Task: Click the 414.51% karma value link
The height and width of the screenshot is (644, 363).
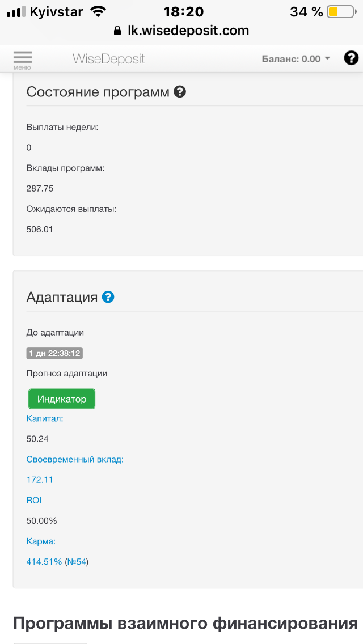Action: point(44,562)
